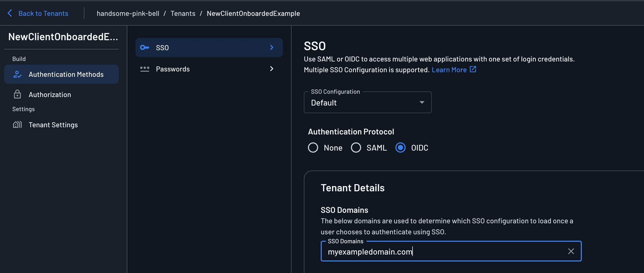The width and height of the screenshot is (644, 273).
Task: Expand SSO row using its chevron
Action: (x=272, y=48)
